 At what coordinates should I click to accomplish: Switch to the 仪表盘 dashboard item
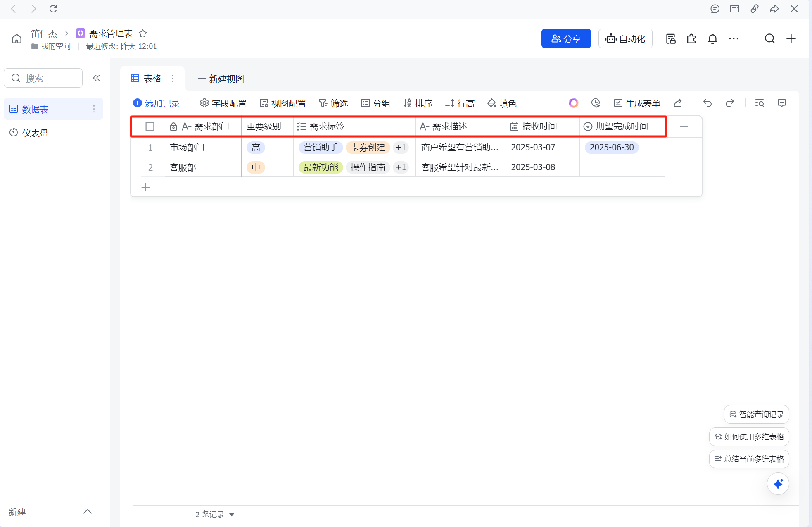[35, 133]
